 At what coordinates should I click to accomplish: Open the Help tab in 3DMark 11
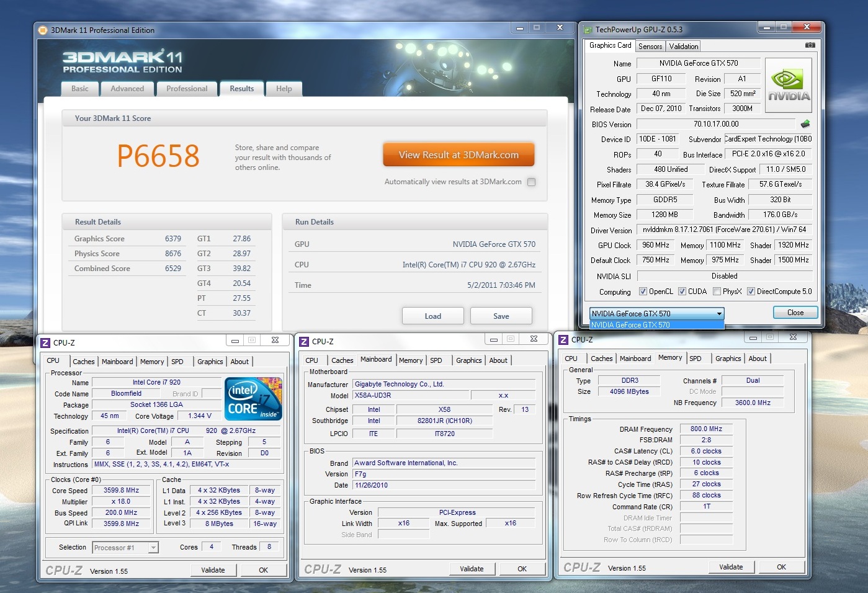284,89
